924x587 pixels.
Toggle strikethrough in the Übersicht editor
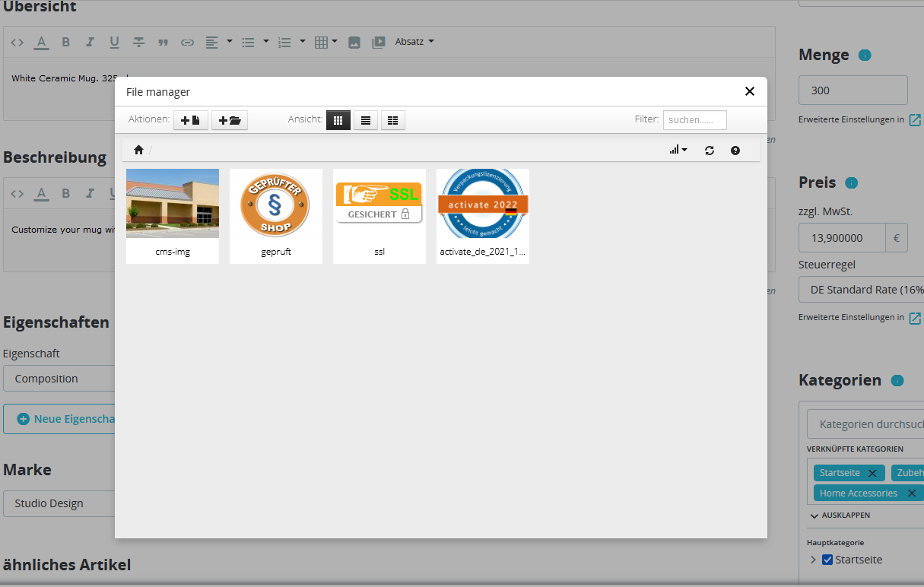pyautogui.click(x=138, y=42)
